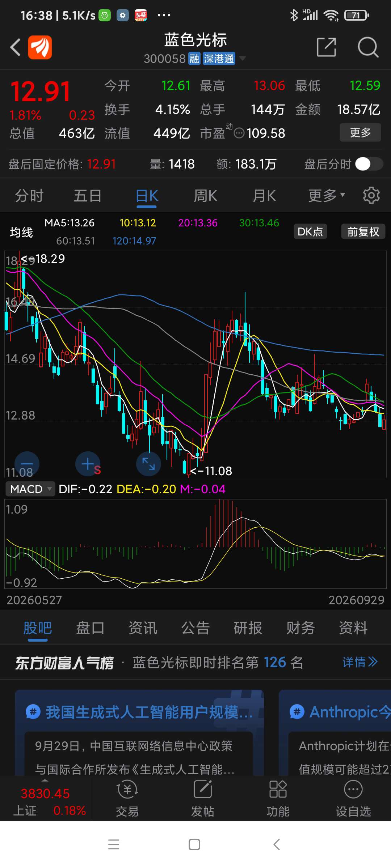
Task: Toggle 前复权 adjustment mode
Action: 363,231
